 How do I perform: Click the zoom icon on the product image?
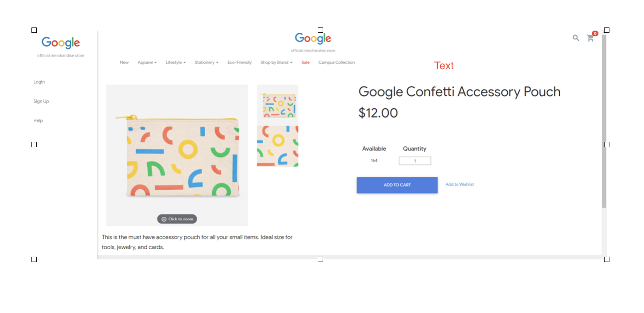164,219
